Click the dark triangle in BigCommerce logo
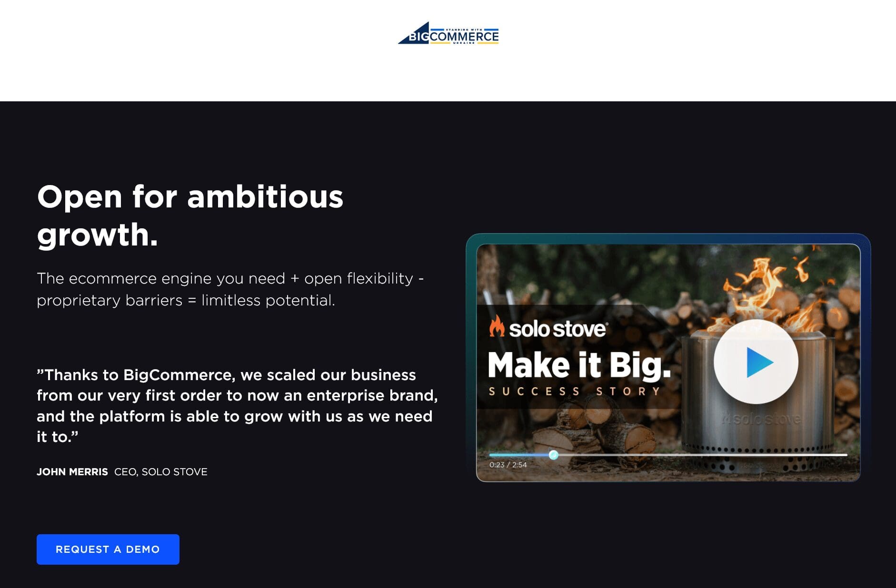This screenshot has width=896, height=588. 413,33
